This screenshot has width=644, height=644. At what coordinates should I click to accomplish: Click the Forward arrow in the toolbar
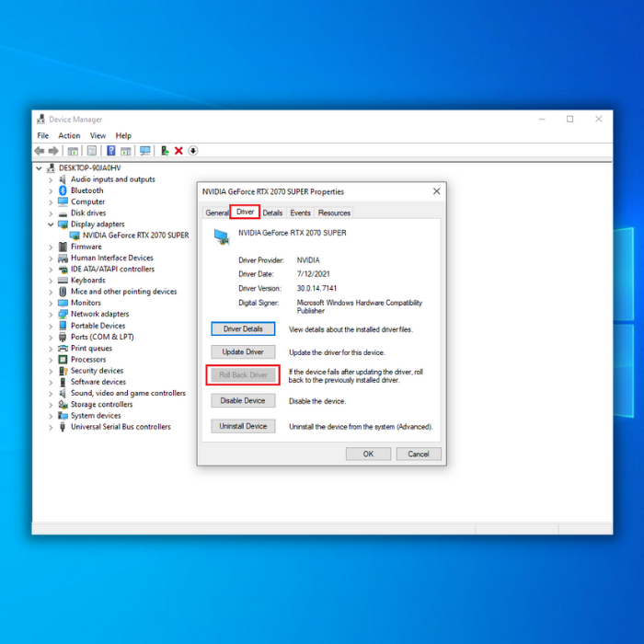point(53,151)
